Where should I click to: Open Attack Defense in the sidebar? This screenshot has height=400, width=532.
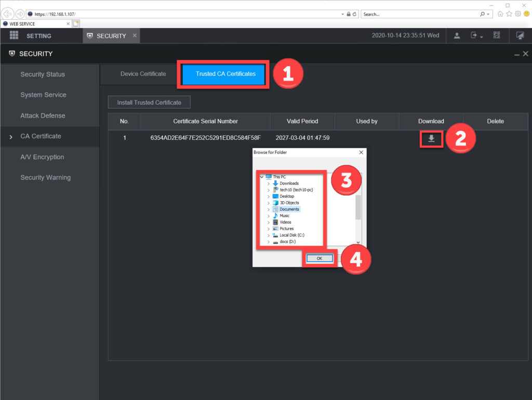[43, 115]
